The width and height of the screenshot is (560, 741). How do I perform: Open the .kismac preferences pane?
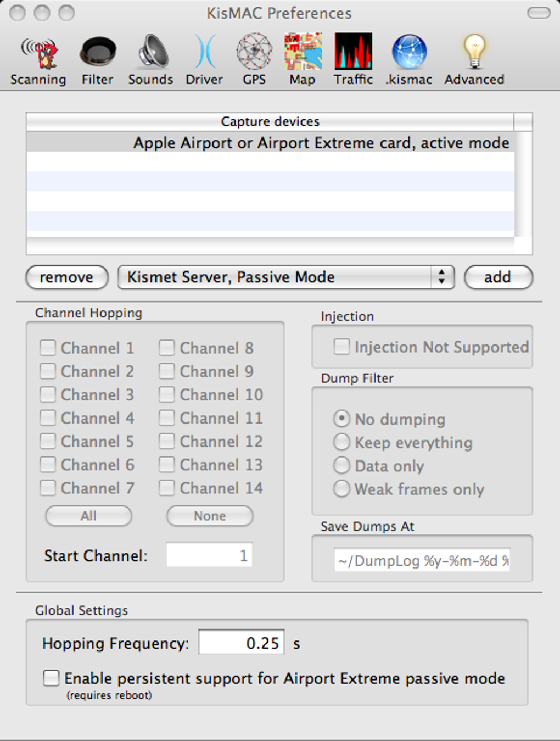tap(409, 60)
